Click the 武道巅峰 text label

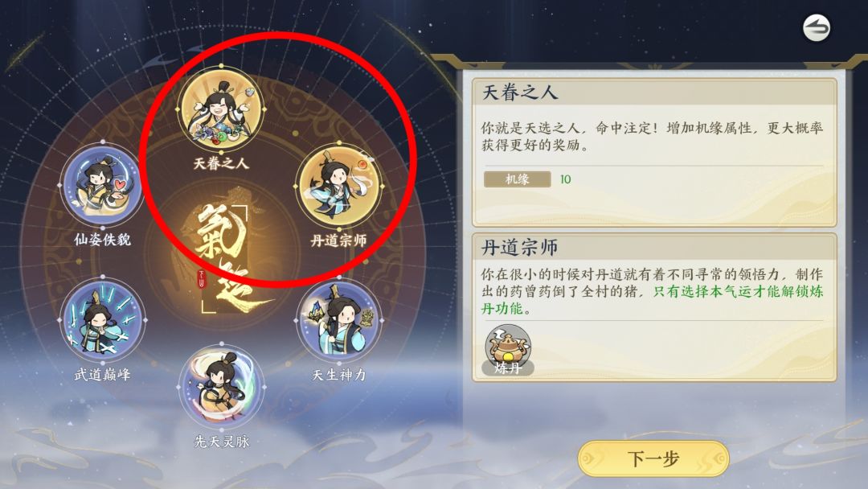[x=102, y=374]
